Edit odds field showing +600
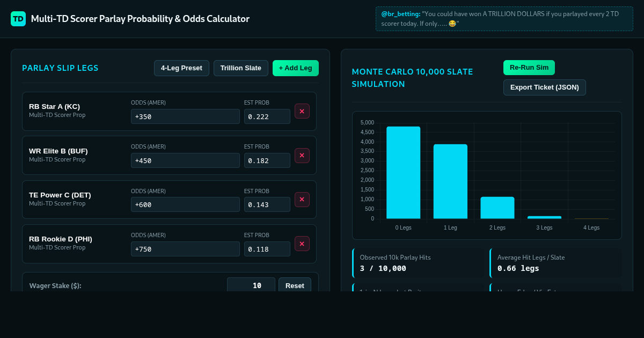This screenshot has height=338, width=644. coord(185,204)
